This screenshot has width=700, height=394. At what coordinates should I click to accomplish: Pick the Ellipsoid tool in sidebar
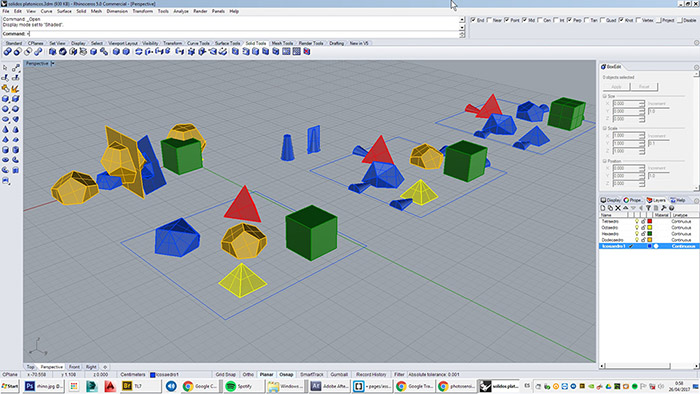(x=5, y=119)
